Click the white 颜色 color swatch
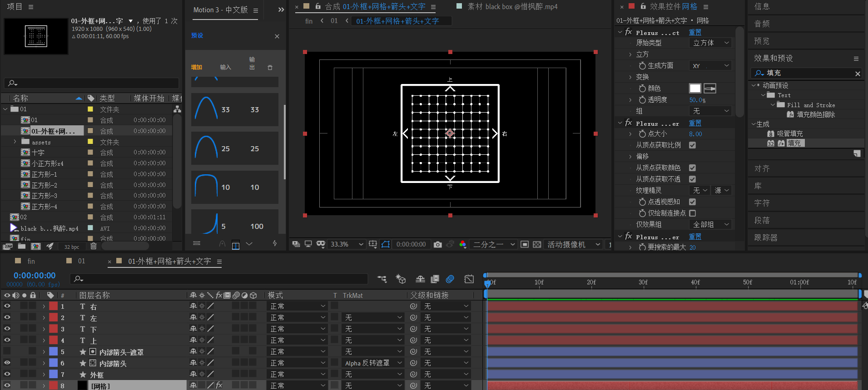Viewport: 868px width, 390px height. click(695, 88)
